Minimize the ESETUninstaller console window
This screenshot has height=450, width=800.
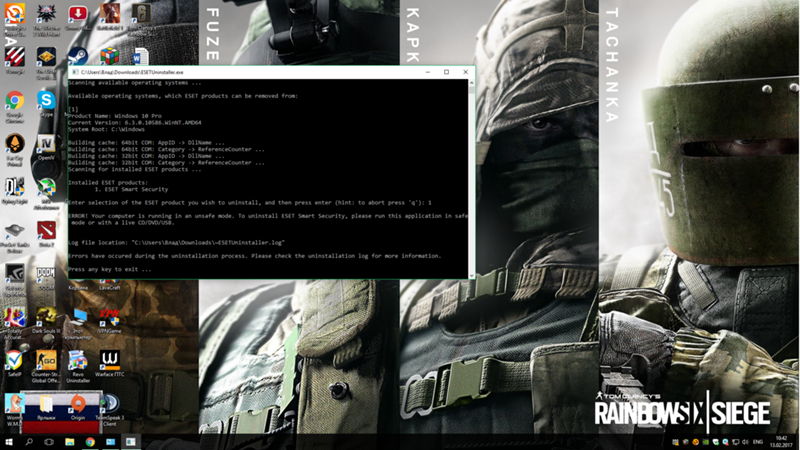[428, 72]
